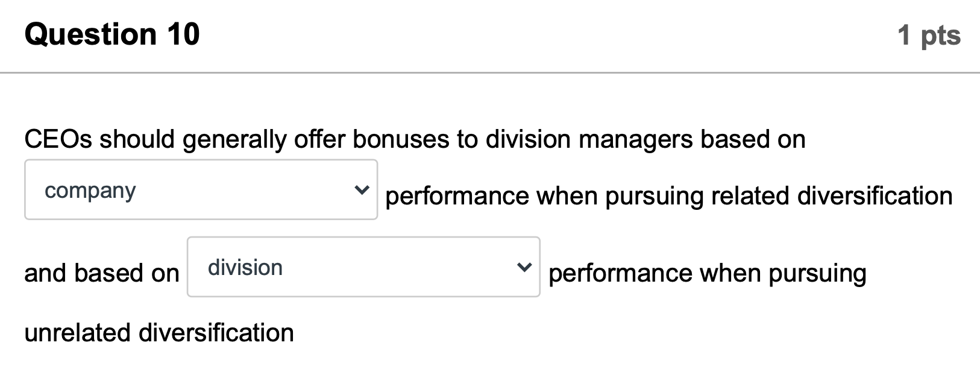Change the division dropdown selection
The height and width of the screenshot is (392, 980).
(363, 267)
